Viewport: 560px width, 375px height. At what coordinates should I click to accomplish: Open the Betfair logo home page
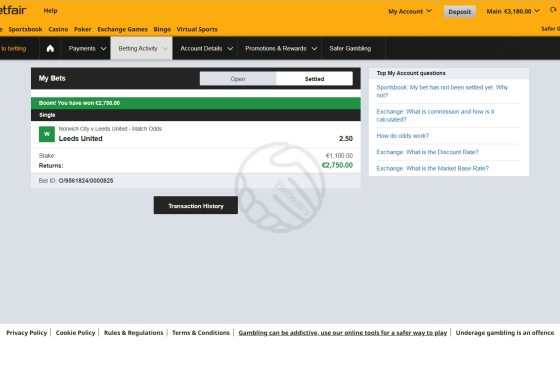coord(12,10)
